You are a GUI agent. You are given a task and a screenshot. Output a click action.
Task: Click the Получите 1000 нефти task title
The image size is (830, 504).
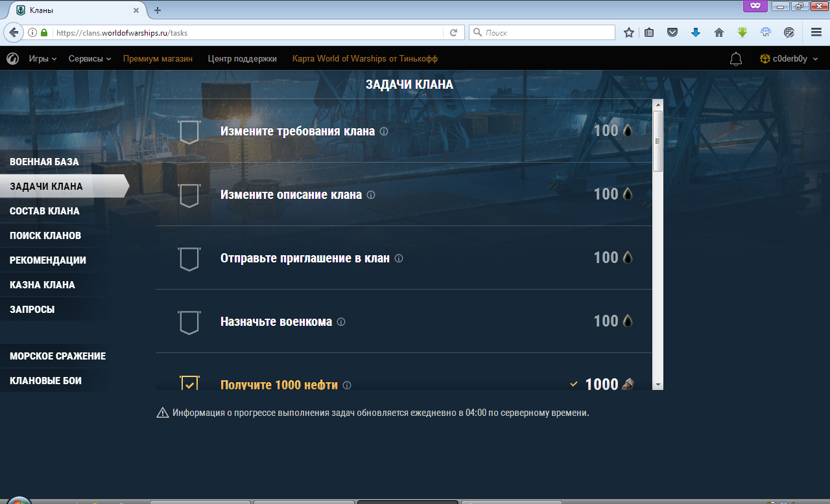(x=279, y=385)
